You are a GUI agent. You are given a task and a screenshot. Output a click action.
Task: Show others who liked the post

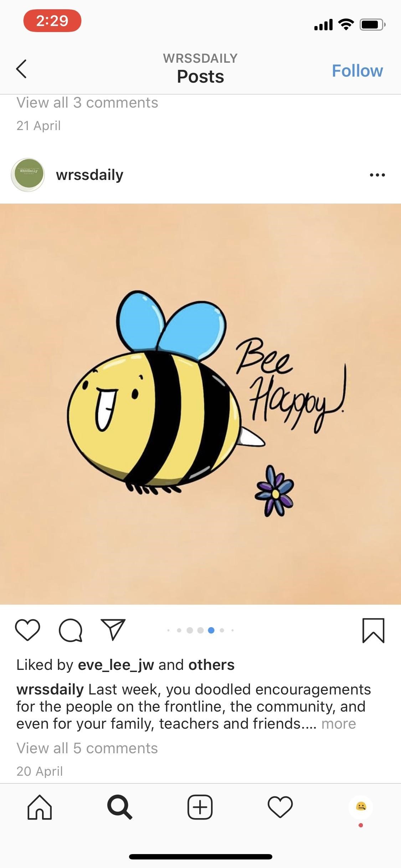tap(211, 665)
